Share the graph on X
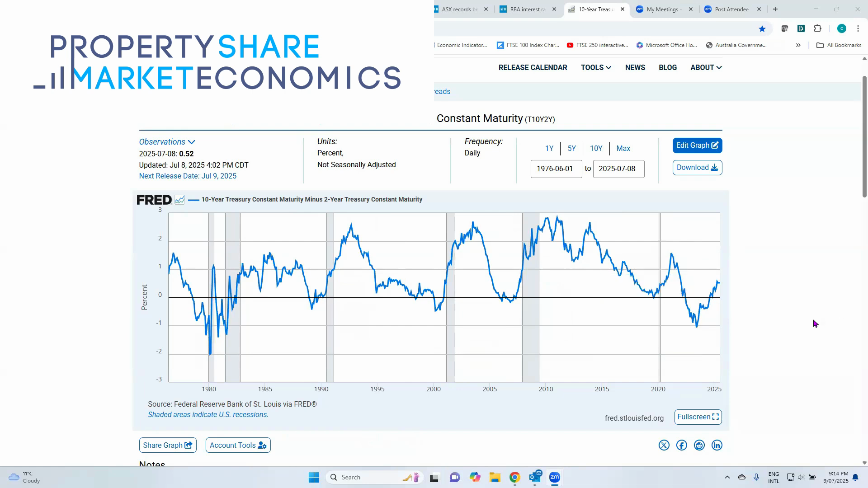 [664, 445]
